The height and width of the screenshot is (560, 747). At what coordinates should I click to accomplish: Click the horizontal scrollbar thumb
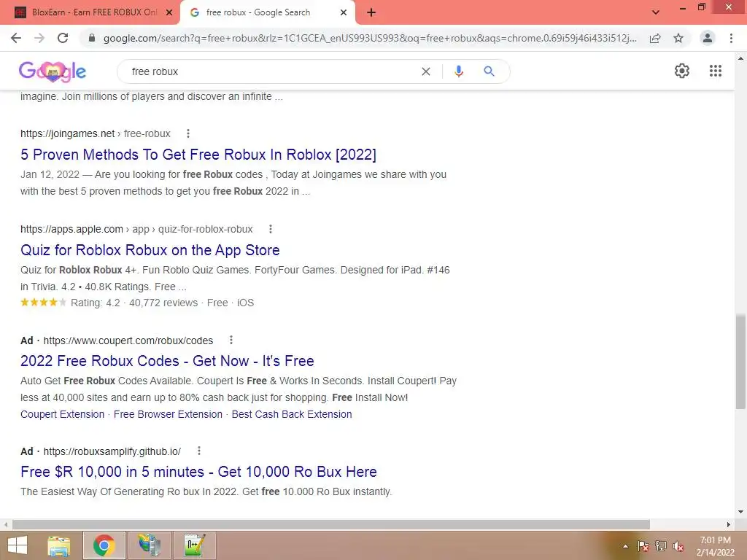[331, 524]
